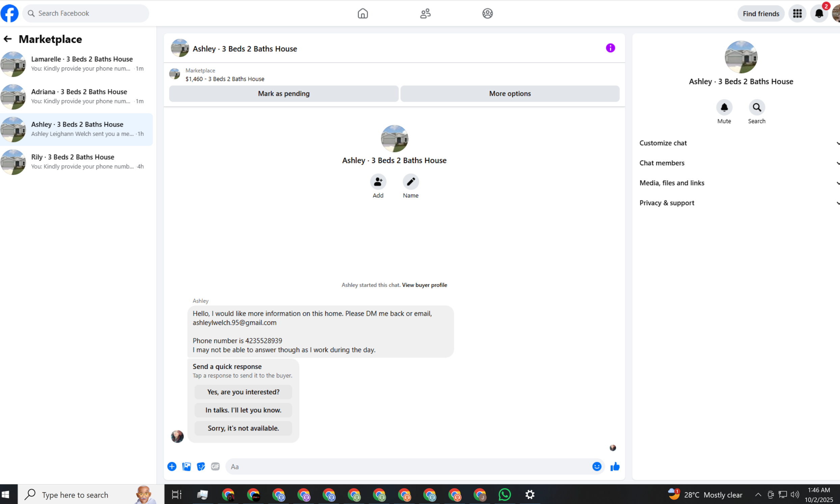840x504 pixels.
Task: Click the thumbs-up like icon
Action: (x=615, y=467)
